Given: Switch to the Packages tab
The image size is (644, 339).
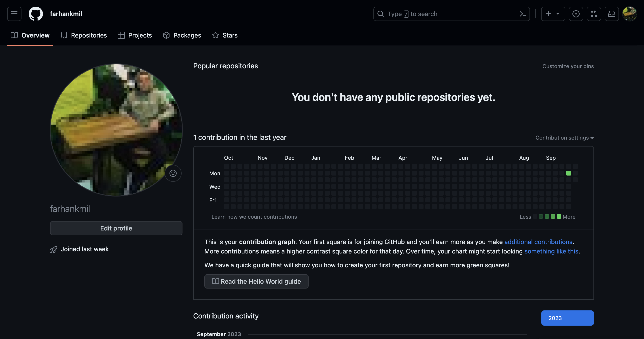Looking at the screenshot, I should [x=182, y=35].
